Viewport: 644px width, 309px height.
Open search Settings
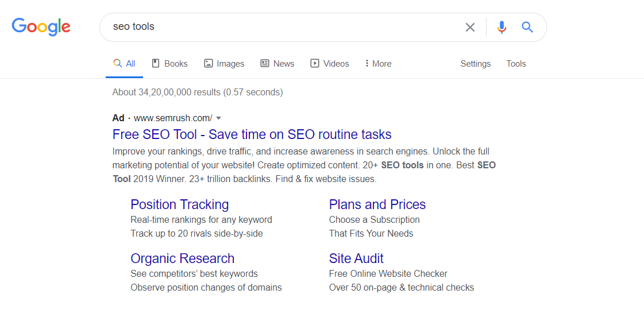point(476,64)
